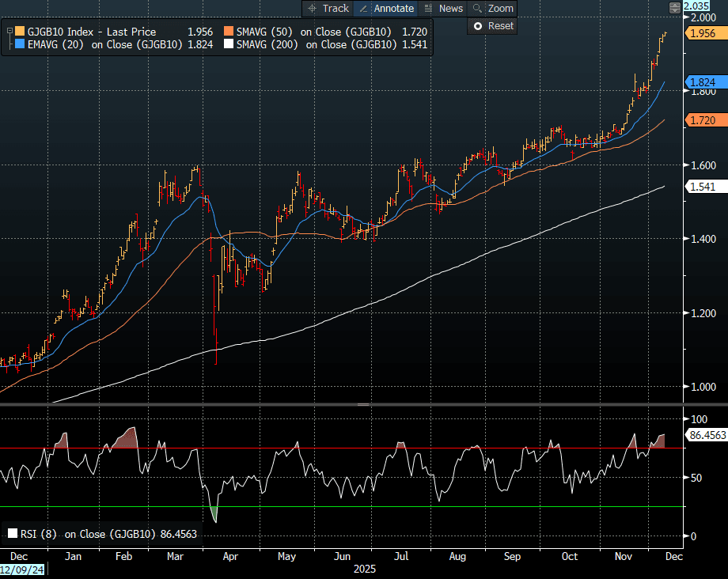The width and height of the screenshot is (728, 579).
Task: Click the y-axis scale adjust icon
Action: [674, 8]
